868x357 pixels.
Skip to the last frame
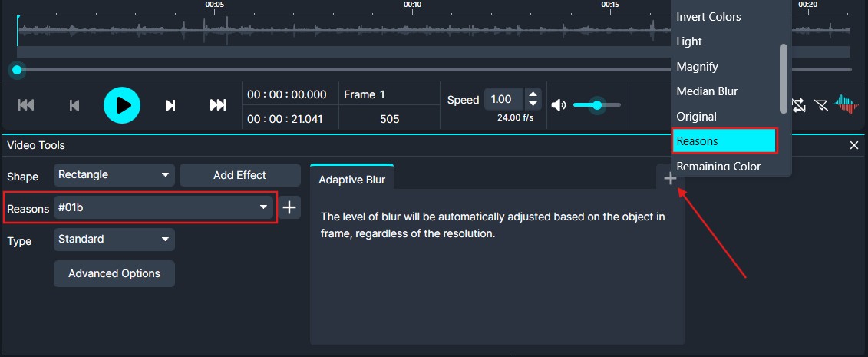click(x=218, y=105)
